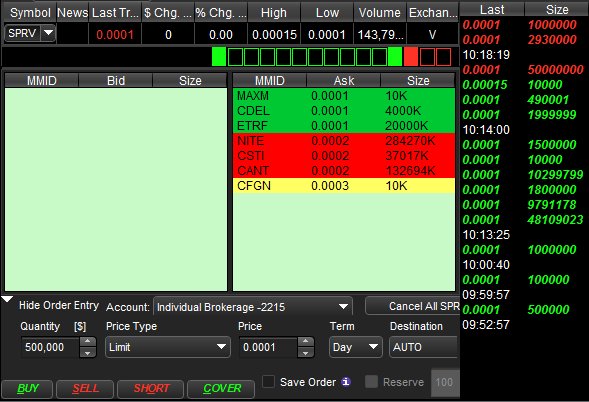This screenshot has width=589, height=402.
Task: Sort ask table by MMID header
Action: coord(270,80)
